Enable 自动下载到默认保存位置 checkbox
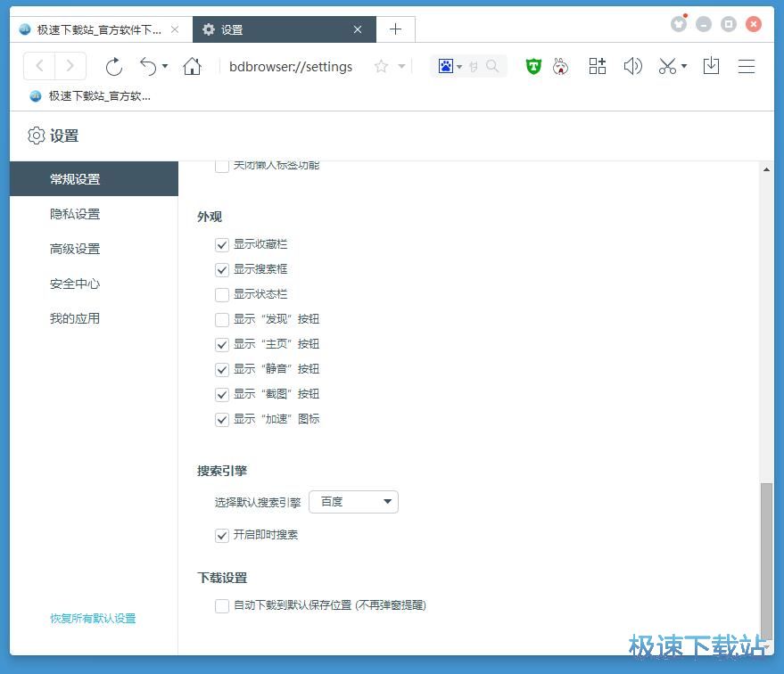The image size is (784, 674). tap(222, 606)
